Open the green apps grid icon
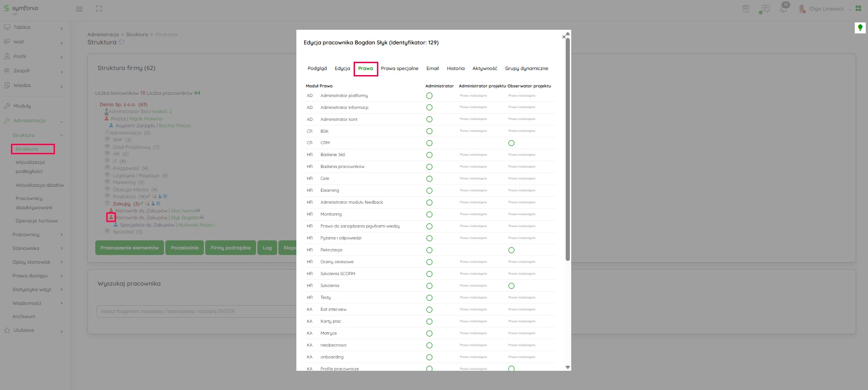 tap(858, 9)
